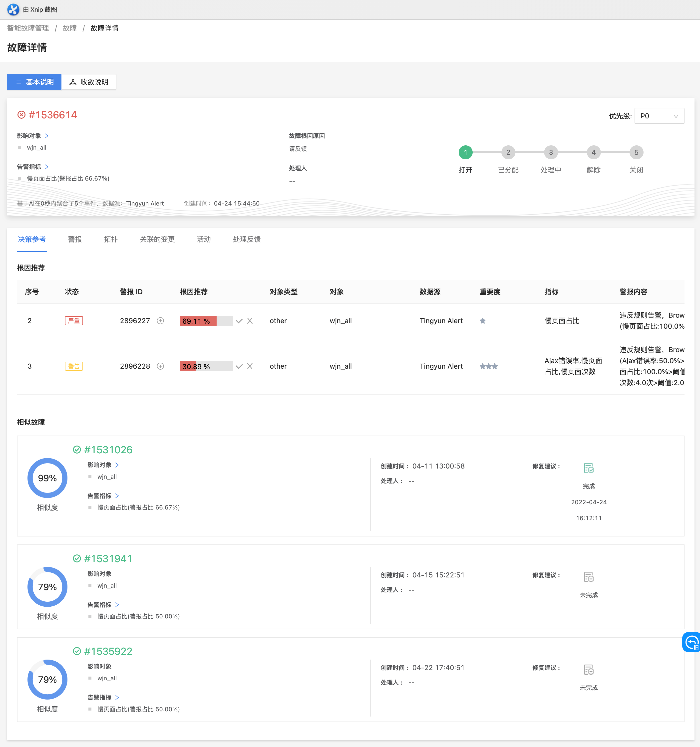Click the floating return-to-old-version icon
The image size is (700, 747).
point(691,642)
